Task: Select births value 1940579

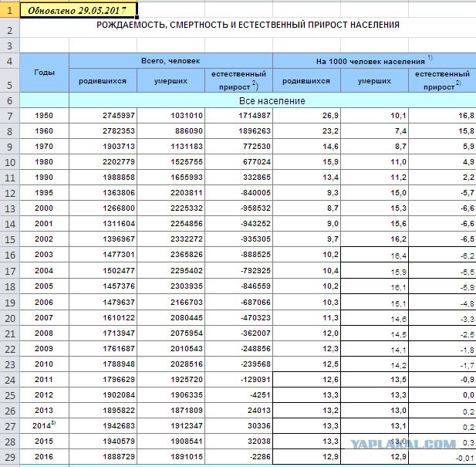Action: pyautogui.click(x=103, y=442)
